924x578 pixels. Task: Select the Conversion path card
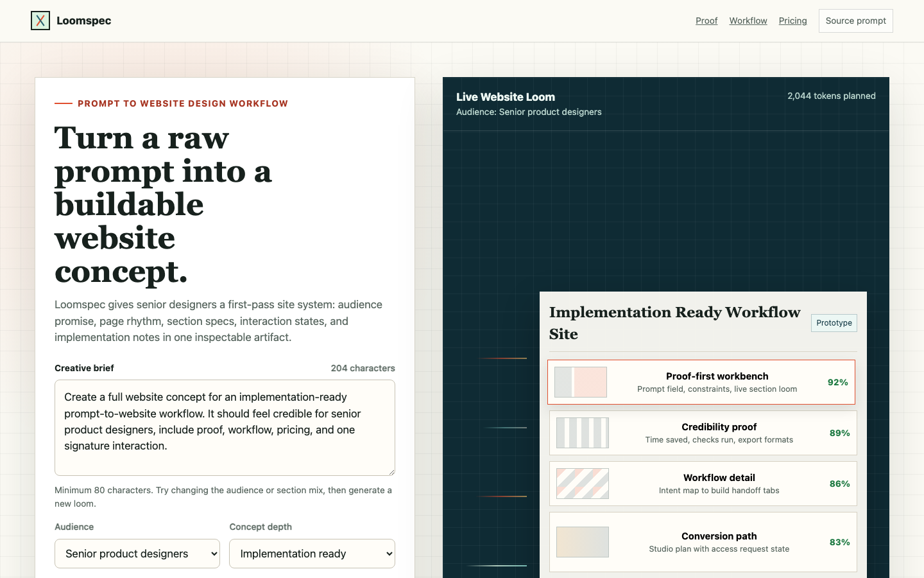(x=703, y=542)
